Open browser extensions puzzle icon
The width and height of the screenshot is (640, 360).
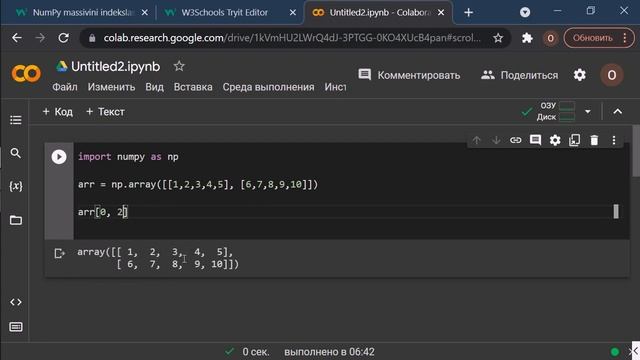[x=527, y=38]
